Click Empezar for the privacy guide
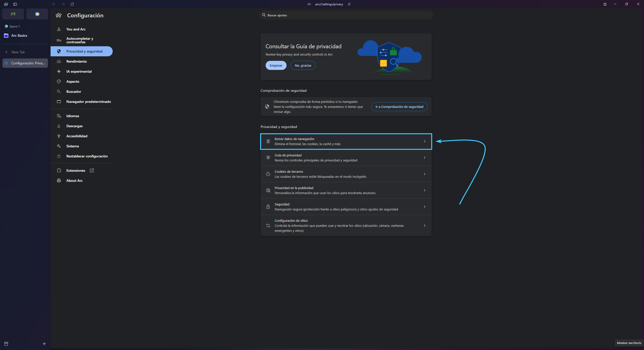This screenshot has width=644, height=350. [276, 65]
